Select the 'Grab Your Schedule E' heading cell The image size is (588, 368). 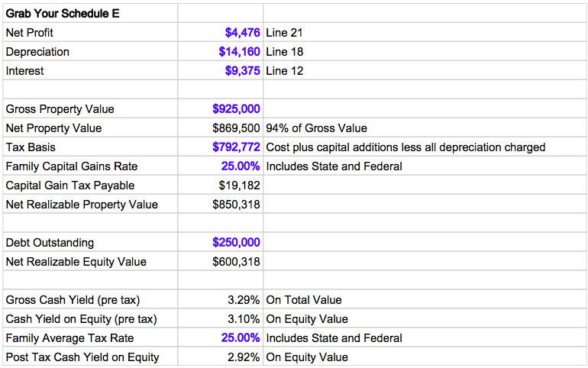[63, 14]
